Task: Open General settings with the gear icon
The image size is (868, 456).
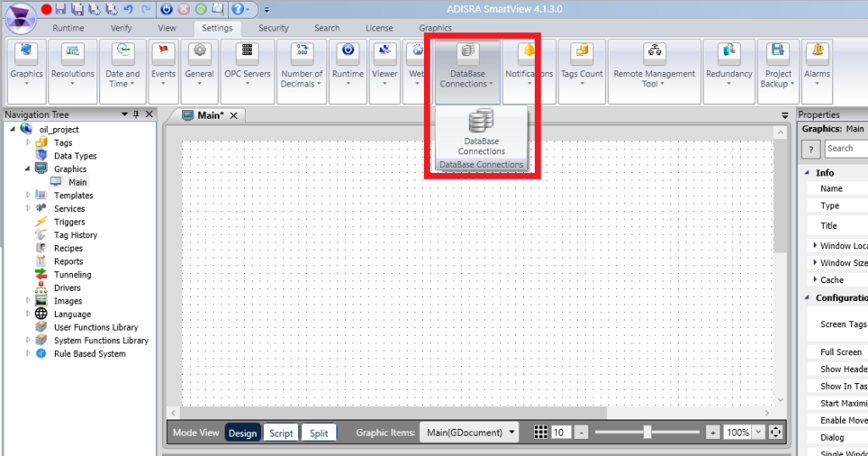Action: [x=199, y=71]
